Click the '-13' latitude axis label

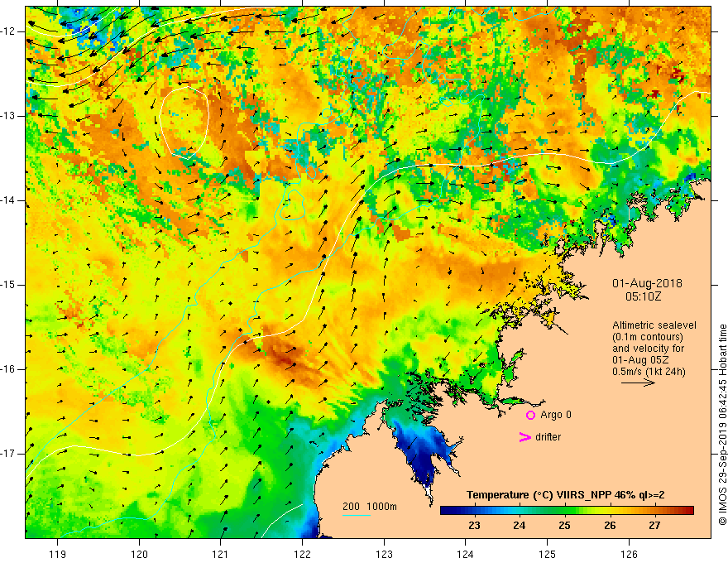[8, 116]
